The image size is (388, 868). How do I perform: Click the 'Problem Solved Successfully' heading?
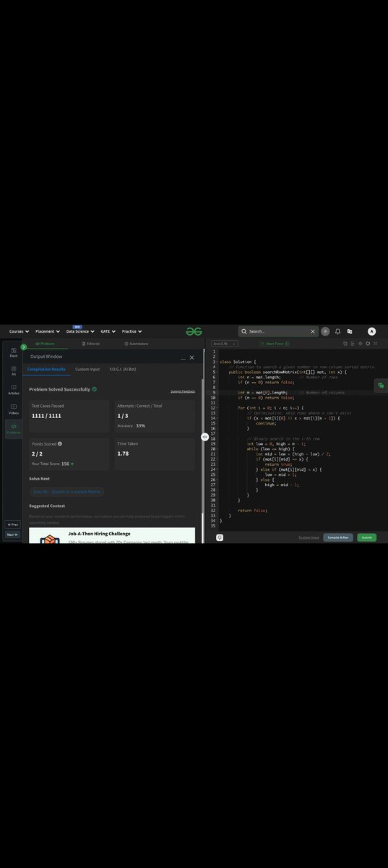tap(59, 389)
